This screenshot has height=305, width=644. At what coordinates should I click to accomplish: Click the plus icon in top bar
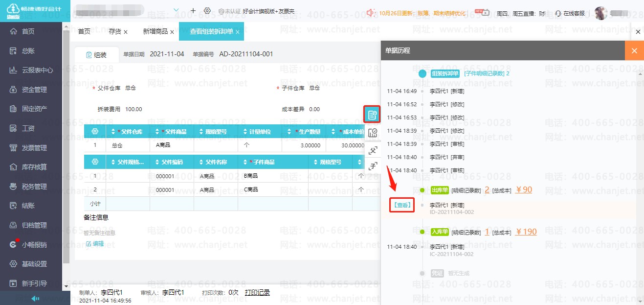click(193, 11)
